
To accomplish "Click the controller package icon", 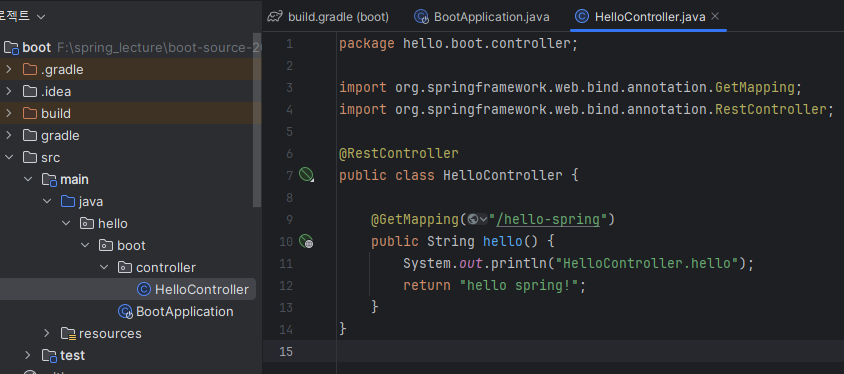I will (125, 267).
